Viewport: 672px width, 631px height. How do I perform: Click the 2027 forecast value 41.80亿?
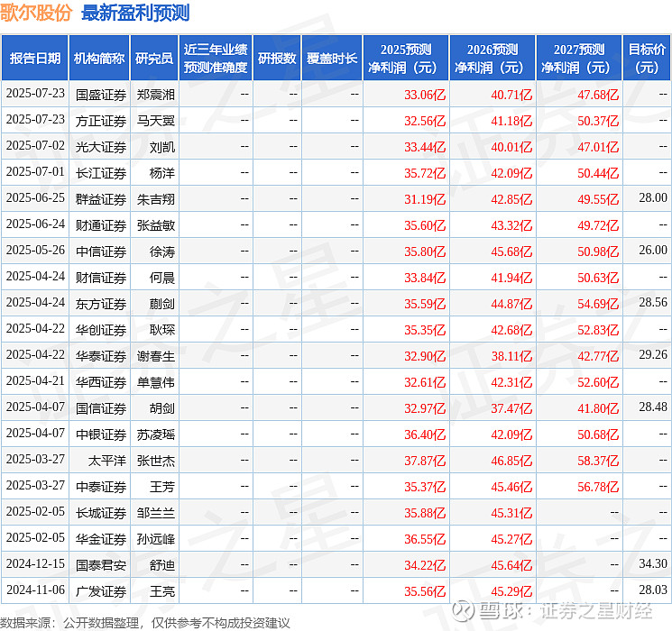pos(598,408)
